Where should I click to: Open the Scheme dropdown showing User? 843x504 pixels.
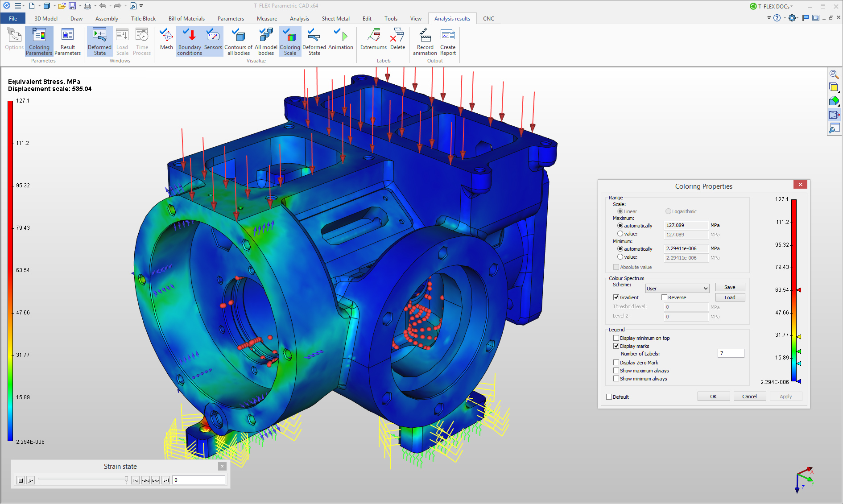677,289
